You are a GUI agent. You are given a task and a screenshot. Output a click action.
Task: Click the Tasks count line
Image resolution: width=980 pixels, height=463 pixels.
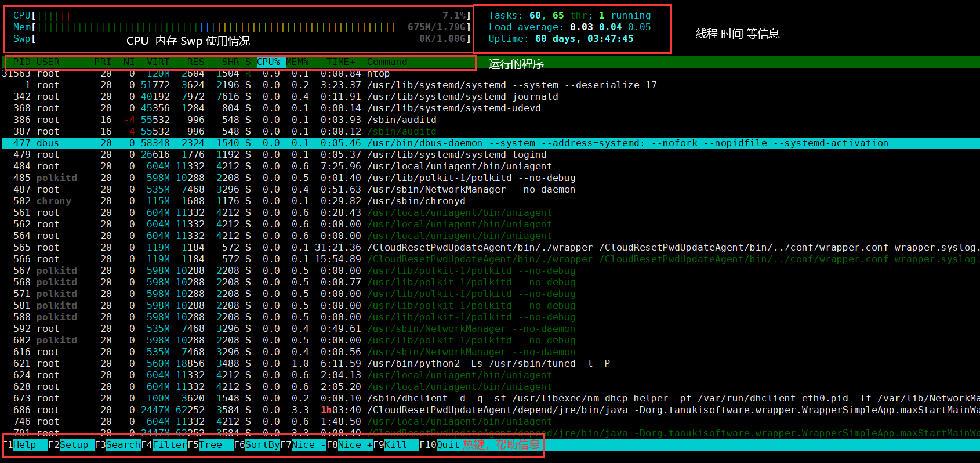coord(569,16)
